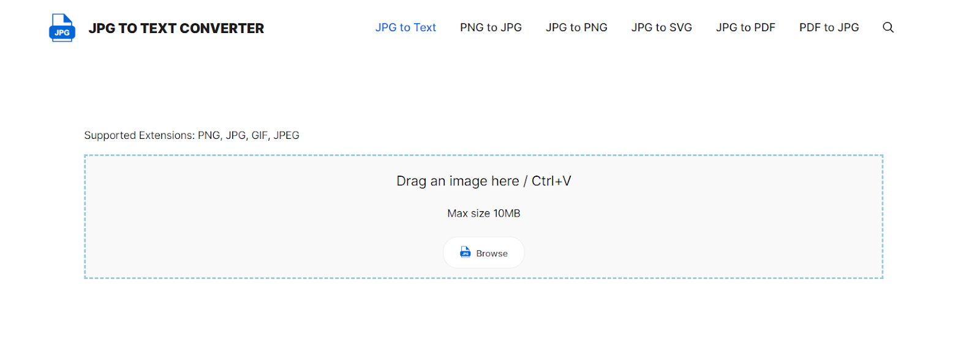Click the blue JPG file logo icon
This screenshot has height=353, width=980.
coord(62,28)
